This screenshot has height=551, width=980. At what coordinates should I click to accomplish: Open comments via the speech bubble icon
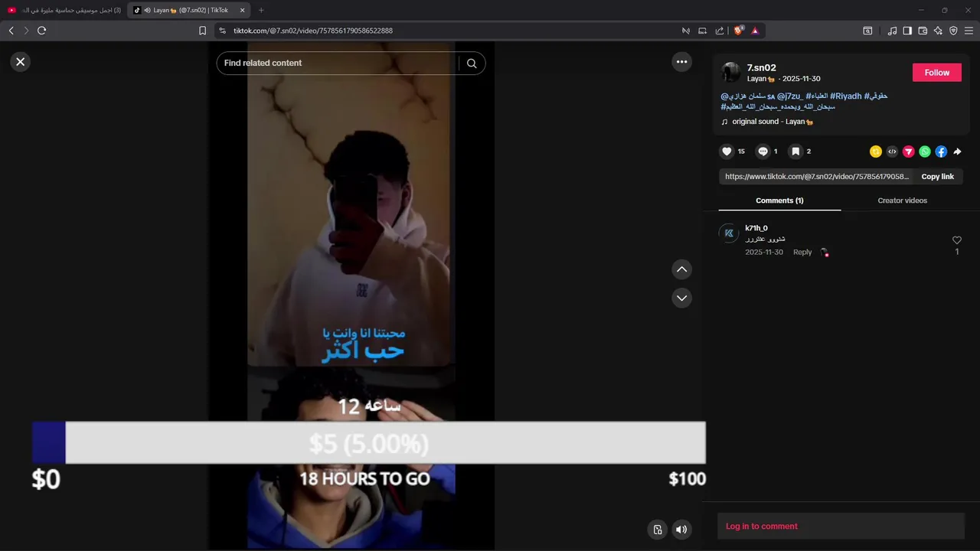coord(763,152)
